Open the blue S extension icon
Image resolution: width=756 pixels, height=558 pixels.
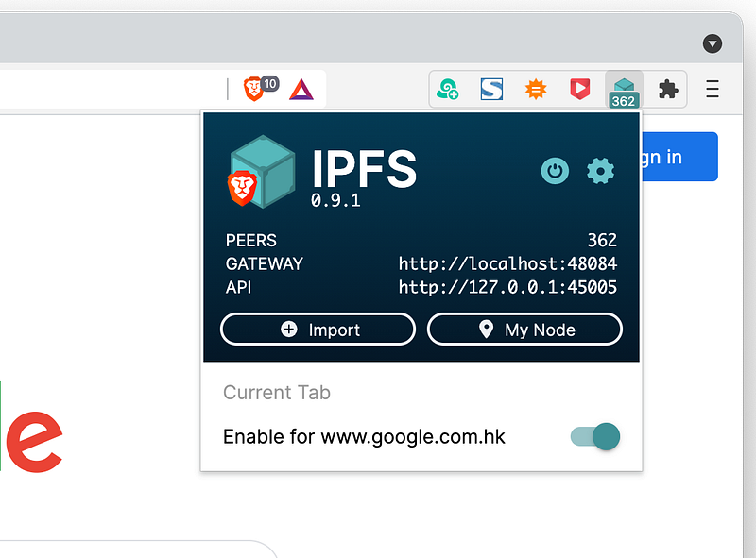(x=491, y=89)
